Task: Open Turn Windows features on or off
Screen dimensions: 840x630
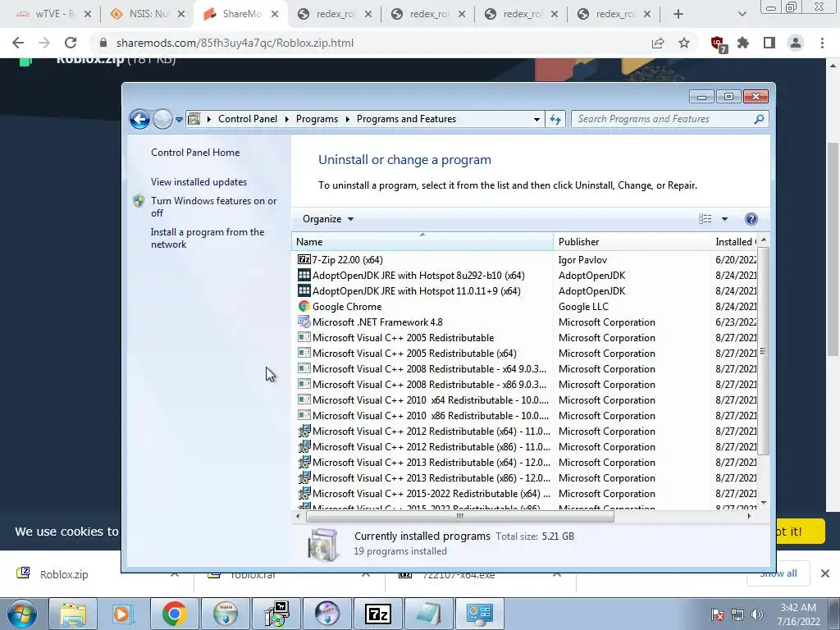Action: (214, 207)
